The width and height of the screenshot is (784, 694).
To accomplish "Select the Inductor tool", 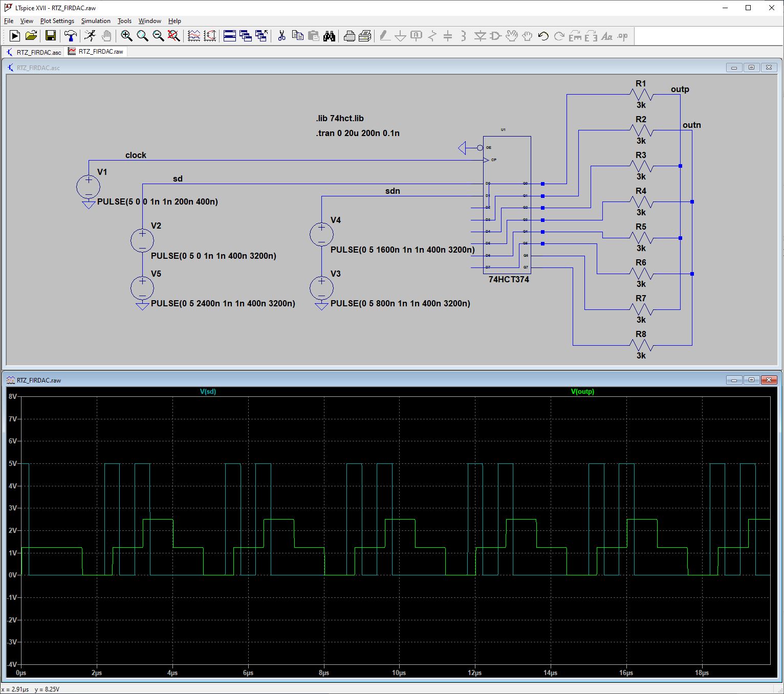I will point(464,36).
